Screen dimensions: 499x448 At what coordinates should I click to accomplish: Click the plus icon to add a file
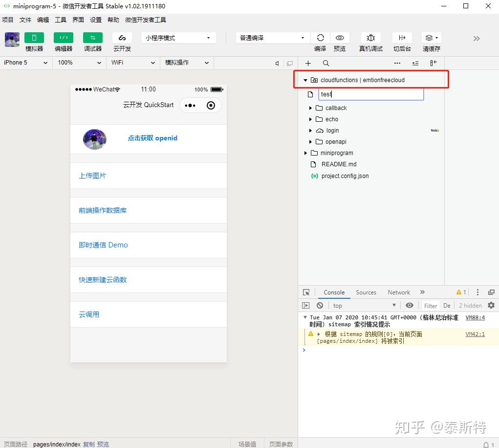[308, 63]
